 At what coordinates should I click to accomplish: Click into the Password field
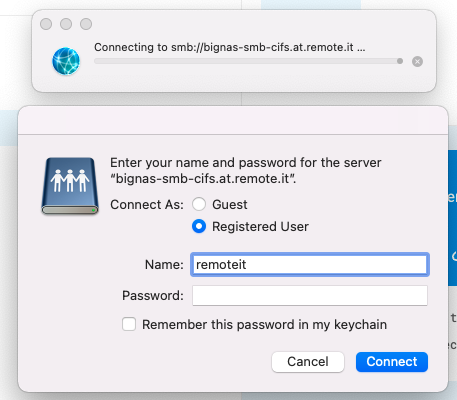[310, 295]
